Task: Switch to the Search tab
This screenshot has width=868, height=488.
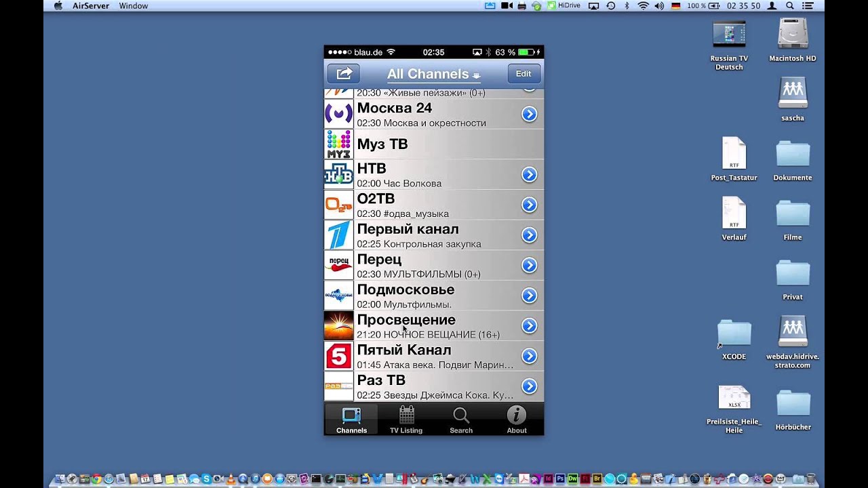Action: [x=461, y=420]
